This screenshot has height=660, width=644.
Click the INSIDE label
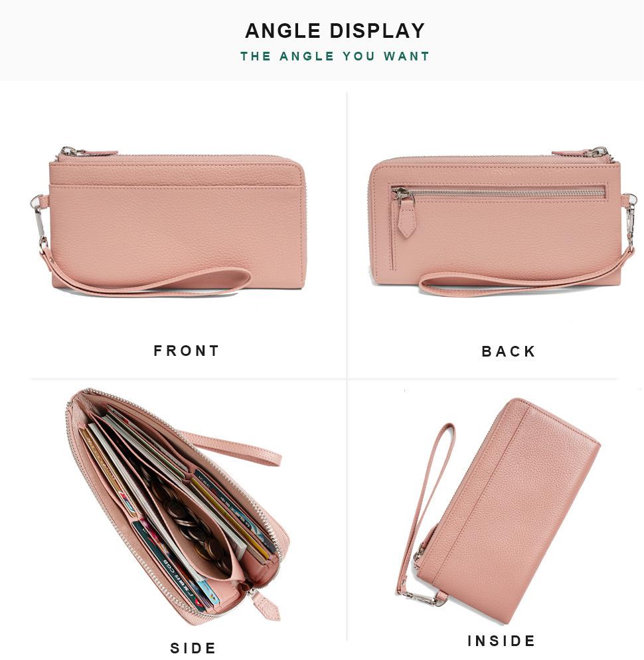click(x=501, y=641)
